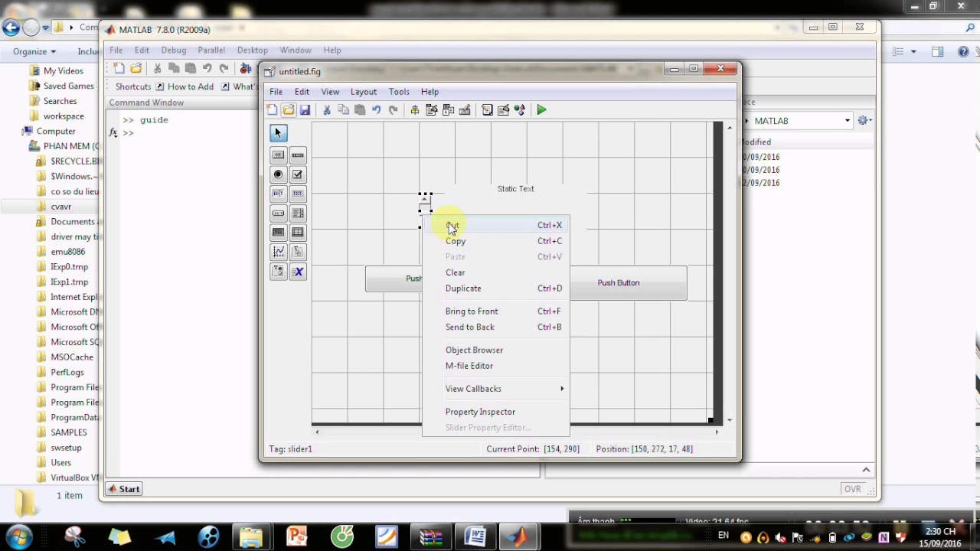This screenshot has height=551, width=980.
Task: Pick the Pop-up Menu tool in palette
Action: point(278,214)
